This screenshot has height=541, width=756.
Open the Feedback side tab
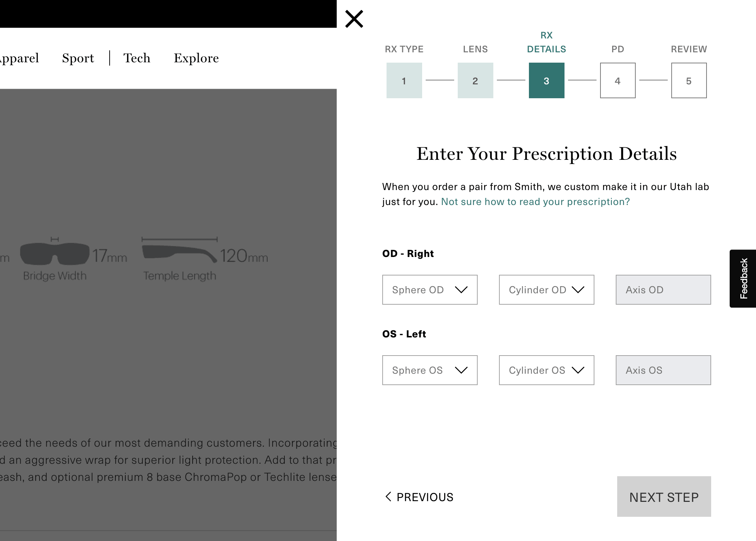coord(743,278)
